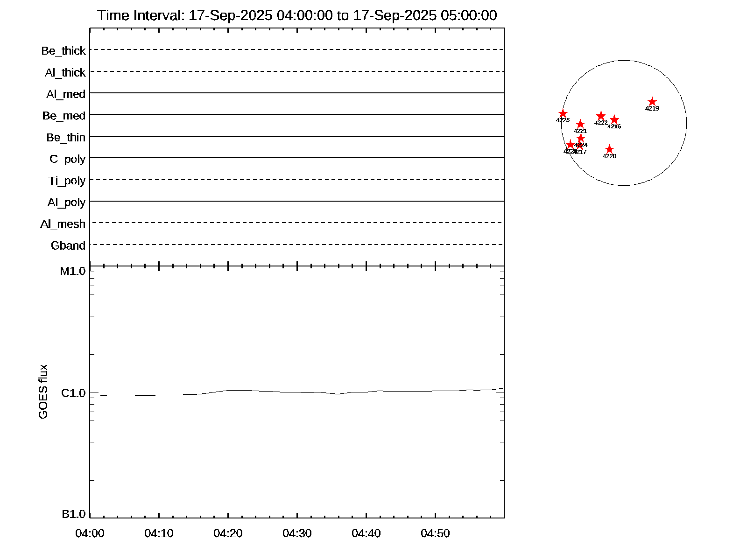Click the M1.0 flux level label
The width and height of the screenshot is (747, 560).
point(73,271)
